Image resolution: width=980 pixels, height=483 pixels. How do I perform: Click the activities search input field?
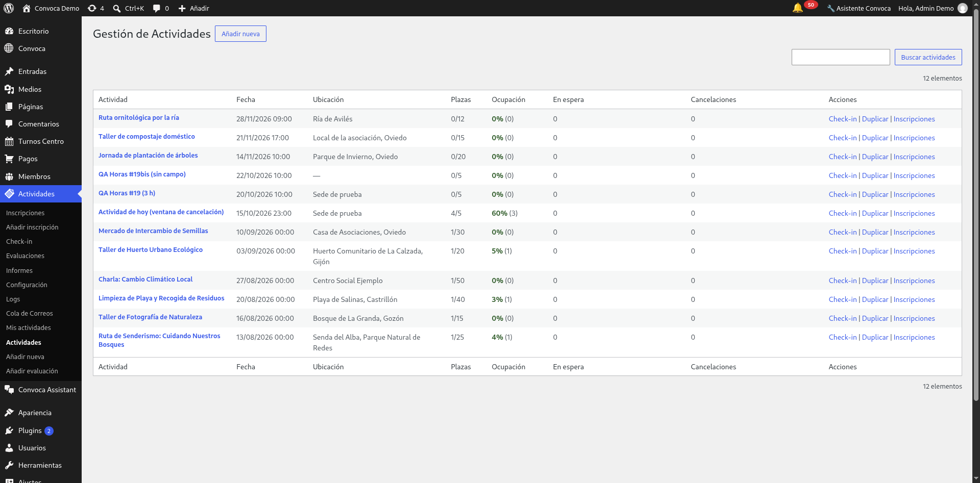tap(841, 57)
